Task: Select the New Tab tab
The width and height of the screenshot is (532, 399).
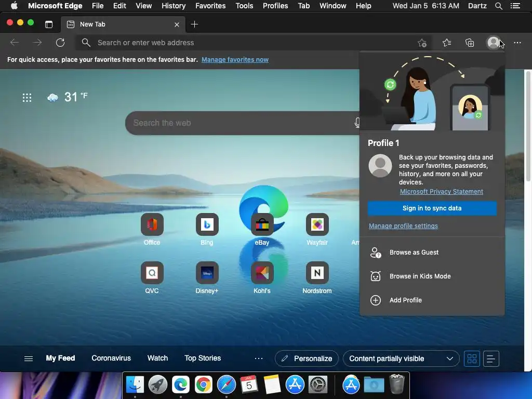Action: tap(123, 24)
